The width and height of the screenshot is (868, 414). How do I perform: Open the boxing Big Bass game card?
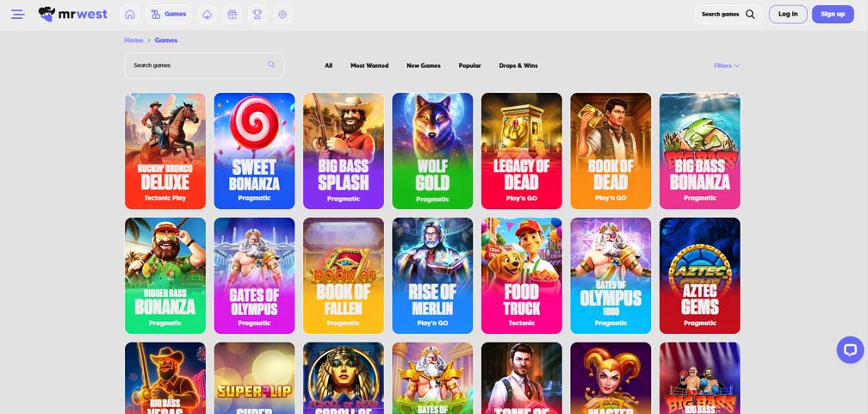click(700, 378)
